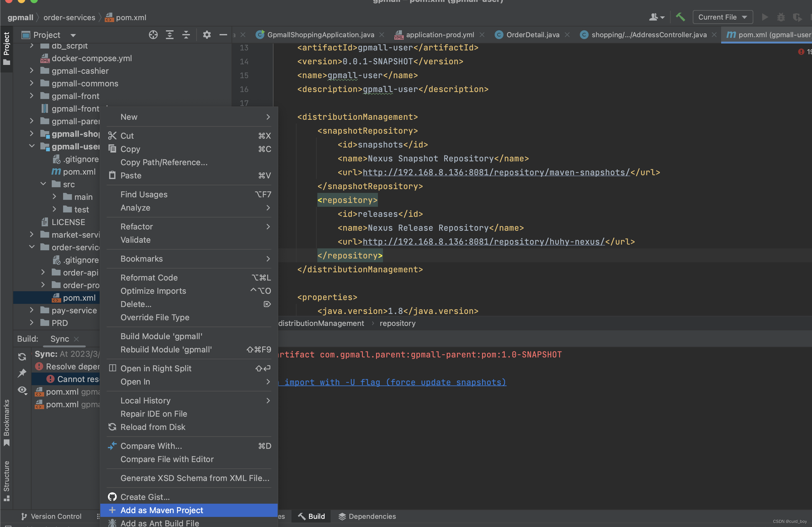The height and width of the screenshot is (527, 812).
Task: Click the red error indicator in editor corner
Action: [801, 51]
